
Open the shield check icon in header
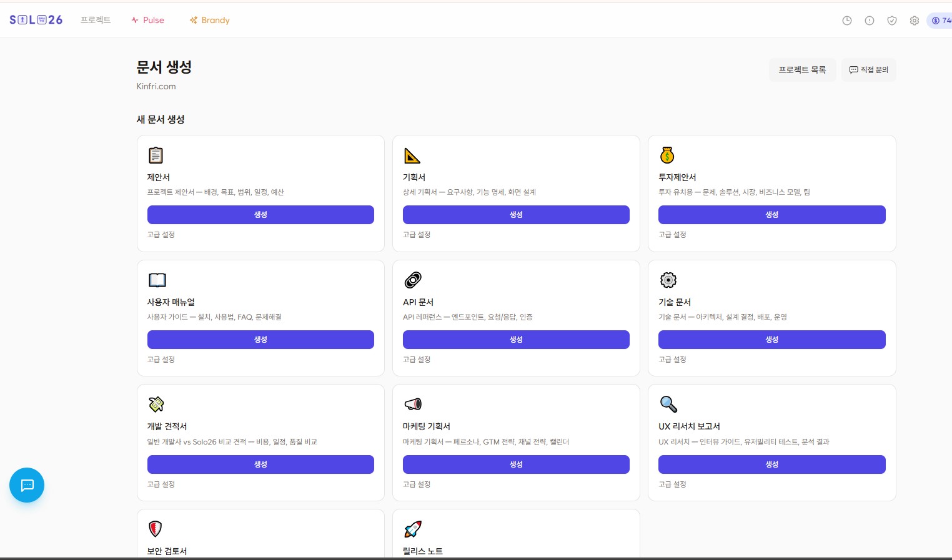(x=892, y=21)
